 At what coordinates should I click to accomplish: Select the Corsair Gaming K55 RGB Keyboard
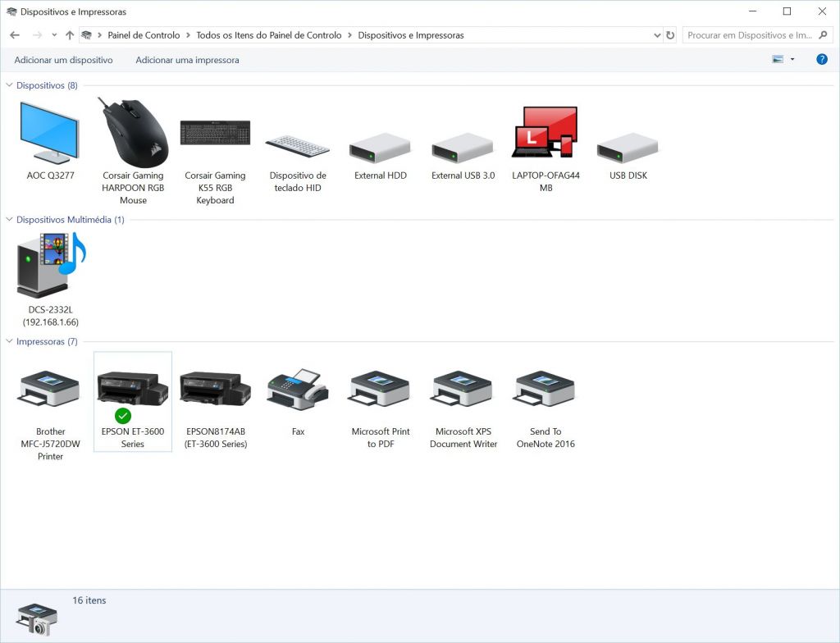215,161
